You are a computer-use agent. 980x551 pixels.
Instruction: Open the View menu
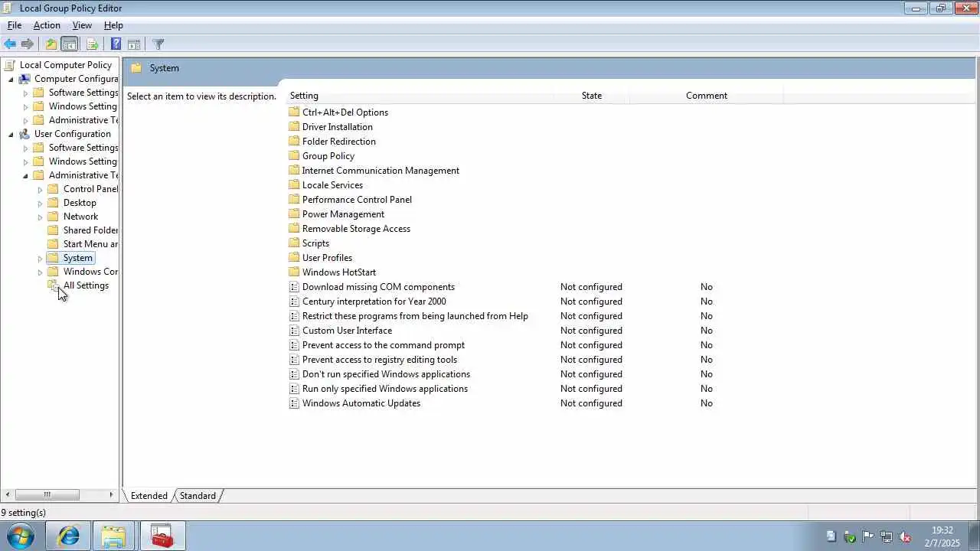pos(82,25)
